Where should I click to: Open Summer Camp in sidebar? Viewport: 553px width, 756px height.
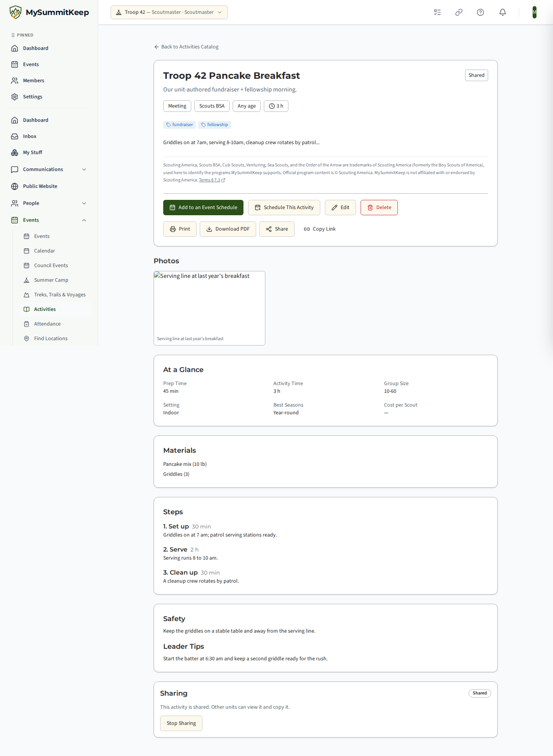[55, 280]
